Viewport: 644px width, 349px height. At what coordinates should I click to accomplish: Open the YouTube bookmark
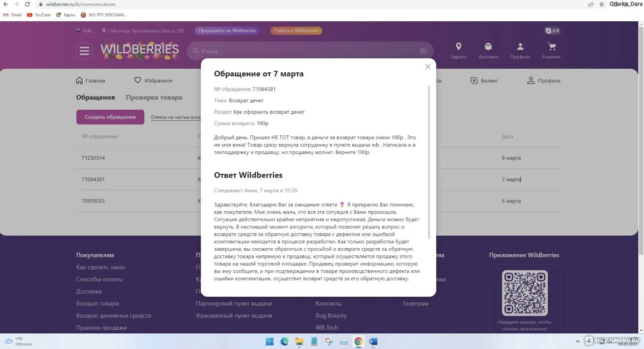click(x=39, y=15)
